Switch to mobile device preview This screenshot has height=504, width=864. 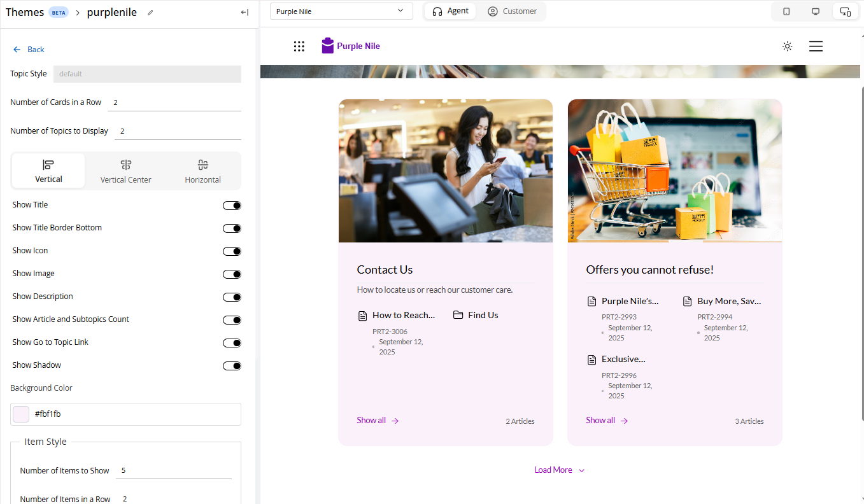786,11
